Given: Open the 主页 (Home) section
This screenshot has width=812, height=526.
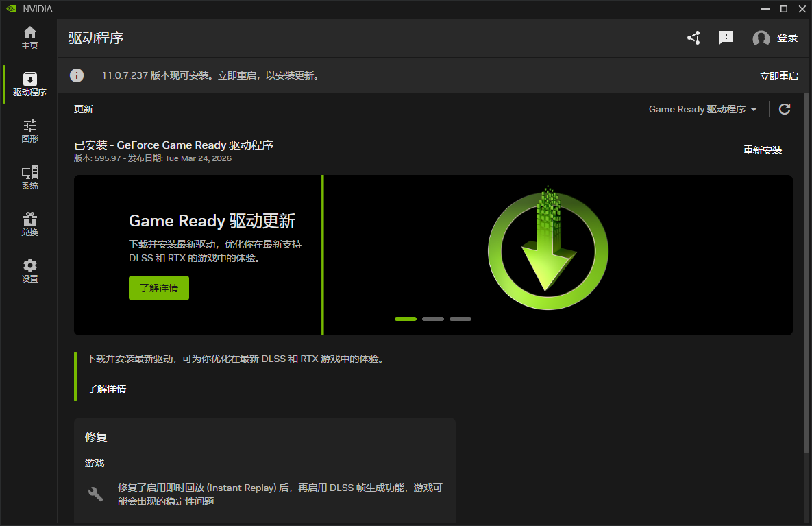Looking at the screenshot, I should pyautogui.click(x=29, y=38).
